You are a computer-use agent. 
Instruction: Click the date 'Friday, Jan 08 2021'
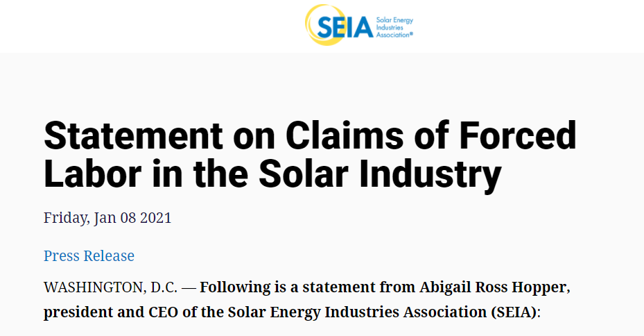pos(107,218)
